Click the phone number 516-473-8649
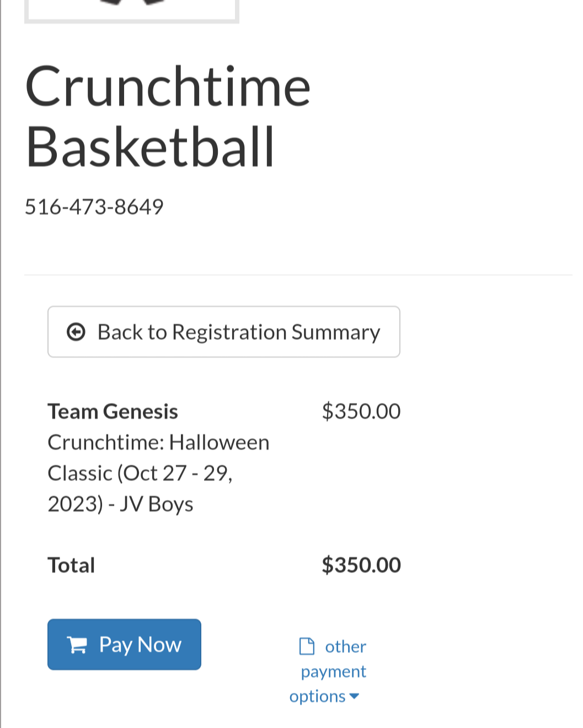The image size is (583, 728). (94, 207)
